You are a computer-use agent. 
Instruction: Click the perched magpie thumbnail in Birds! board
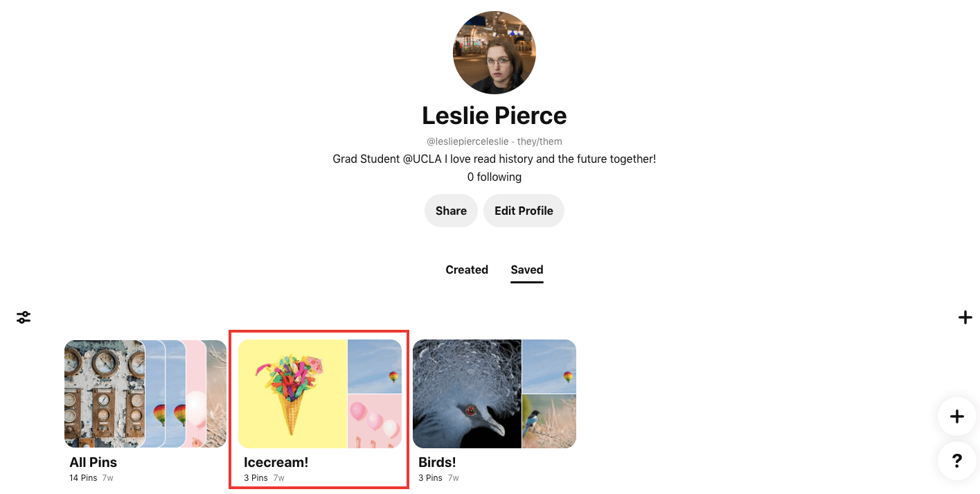[x=549, y=421]
